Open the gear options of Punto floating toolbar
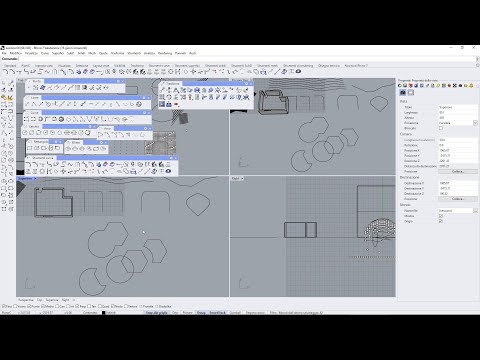This screenshot has width=480, height=360. click(118, 81)
